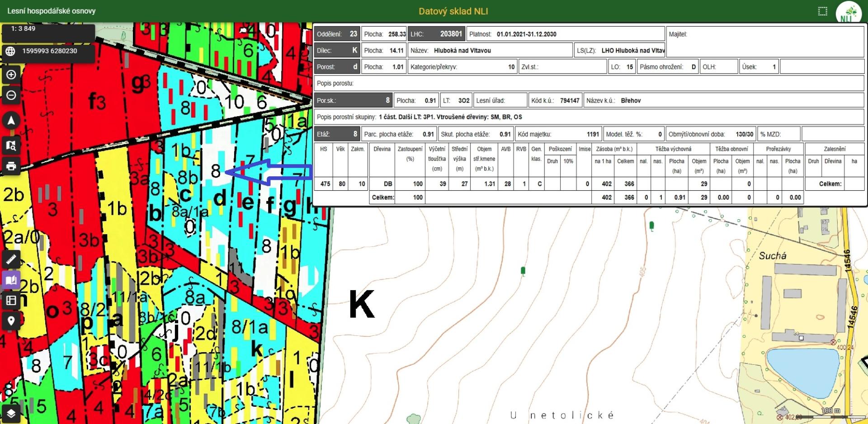
Task: Open the map layers switcher
Action: point(11,413)
